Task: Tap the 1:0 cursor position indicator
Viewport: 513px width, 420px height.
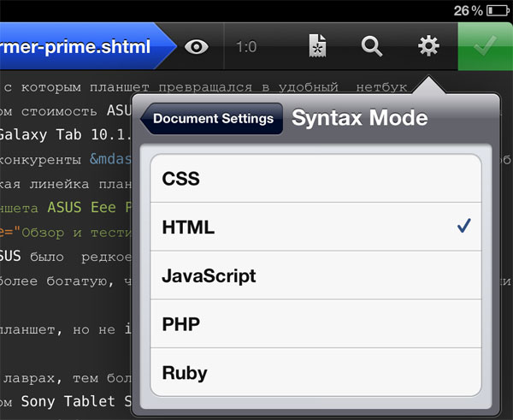Action: pos(247,47)
